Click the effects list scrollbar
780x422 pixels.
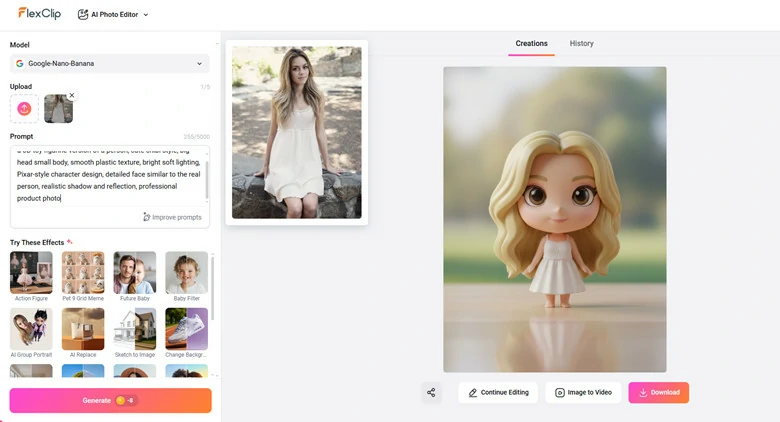[x=213, y=289]
